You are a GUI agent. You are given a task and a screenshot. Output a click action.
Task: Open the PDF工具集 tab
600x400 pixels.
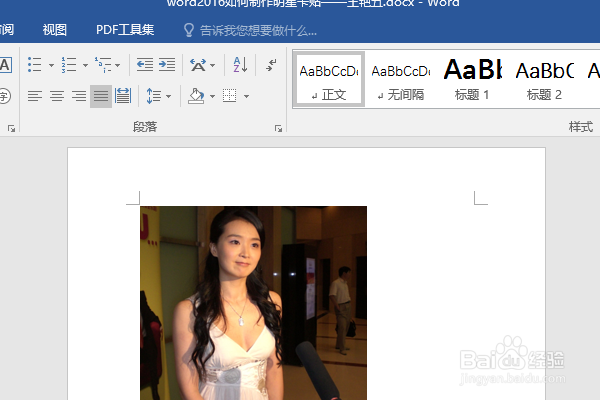pyautogui.click(x=125, y=30)
